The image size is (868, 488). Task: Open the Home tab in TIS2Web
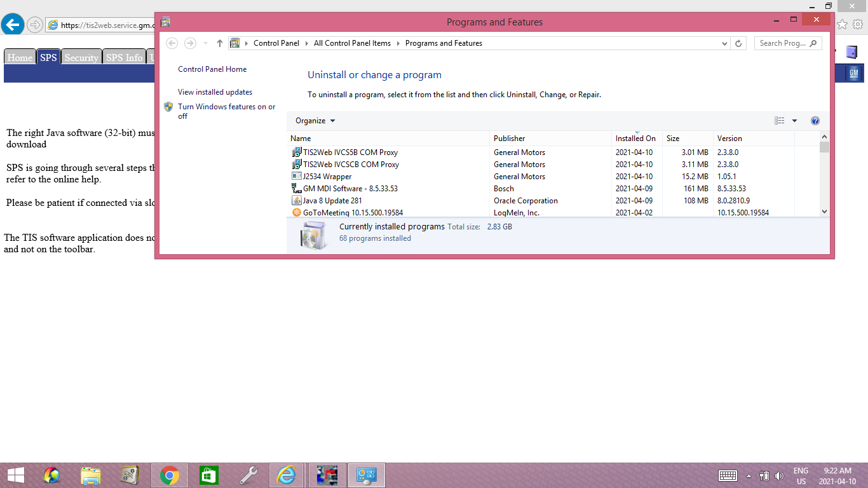(20, 57)
